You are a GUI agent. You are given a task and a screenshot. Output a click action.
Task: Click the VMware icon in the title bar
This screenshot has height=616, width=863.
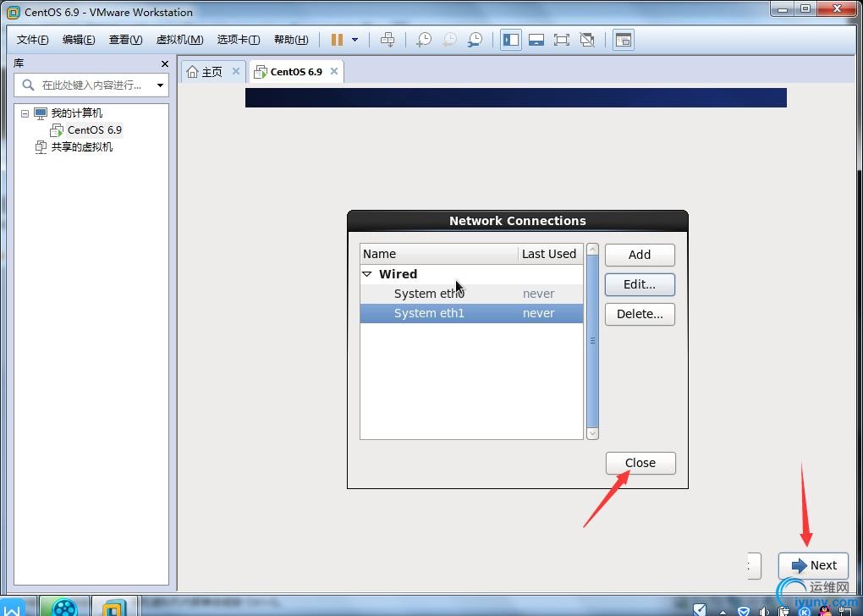pyautogui.click(x=13, y=12)
